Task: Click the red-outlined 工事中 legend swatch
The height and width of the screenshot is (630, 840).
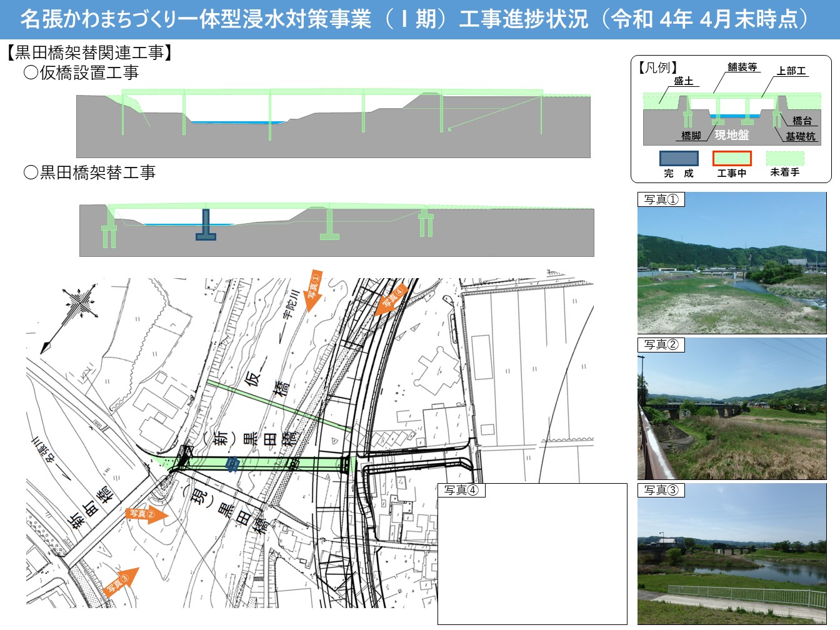Action: 731,158
